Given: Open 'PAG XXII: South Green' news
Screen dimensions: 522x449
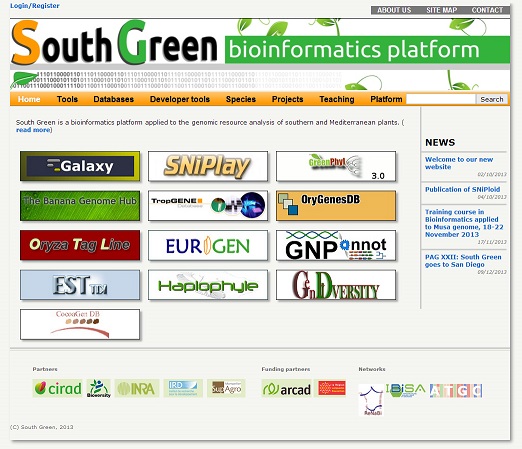Looking at the screenshot, I should click(x=463, y=261).
